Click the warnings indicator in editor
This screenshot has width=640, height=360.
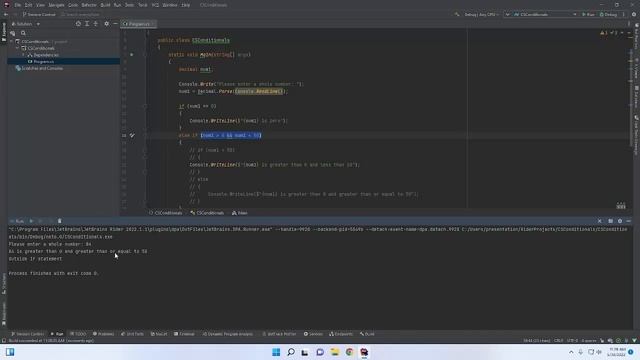604,33
